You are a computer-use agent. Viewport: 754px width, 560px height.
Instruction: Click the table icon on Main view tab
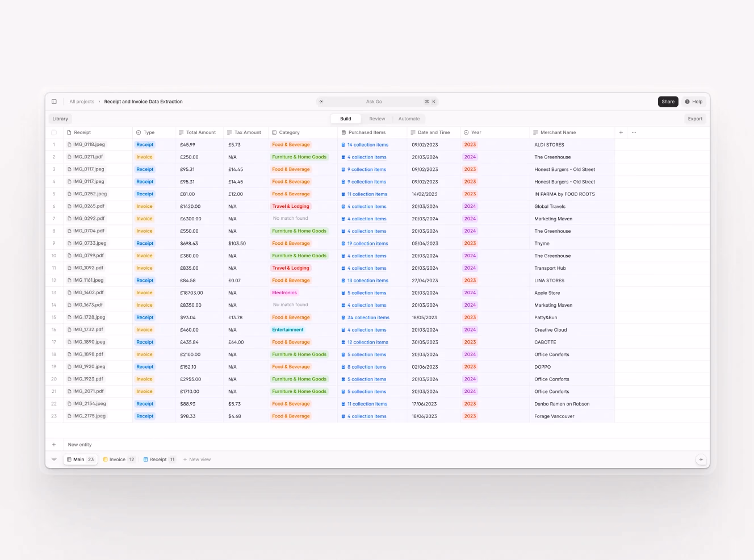(x=69, y=459)
